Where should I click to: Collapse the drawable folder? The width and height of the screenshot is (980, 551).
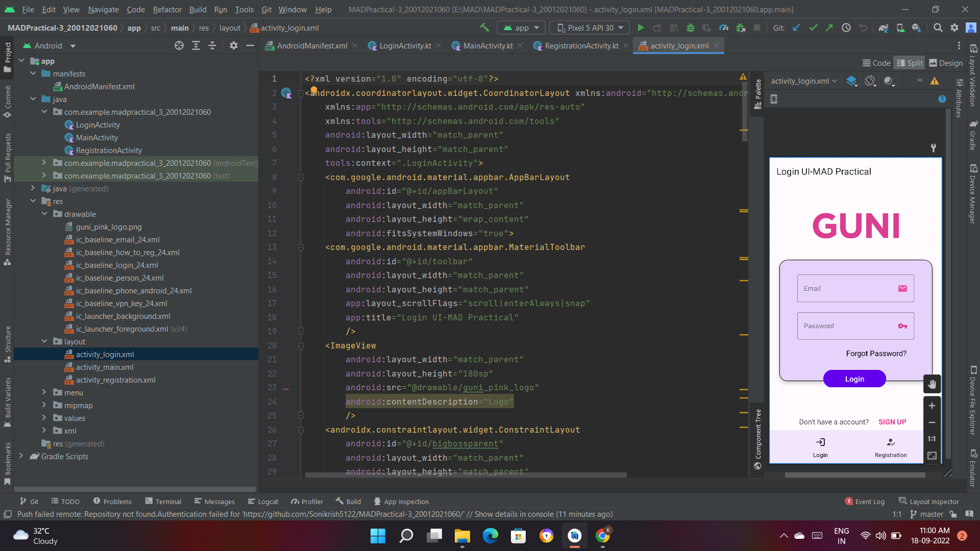[x=44, y=214]
